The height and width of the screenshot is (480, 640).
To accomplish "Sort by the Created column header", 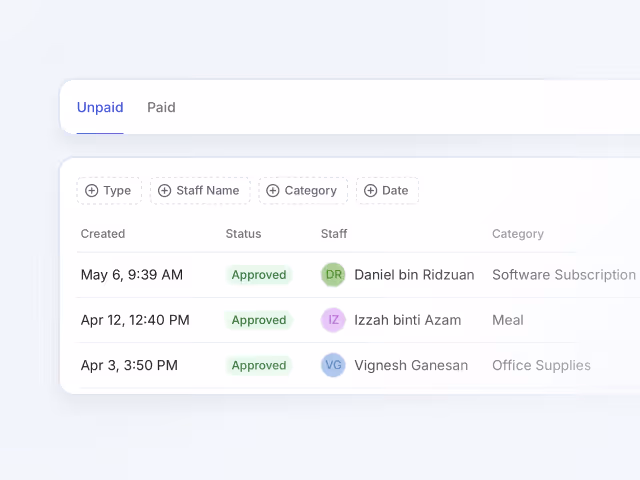I will click(103, 234).
